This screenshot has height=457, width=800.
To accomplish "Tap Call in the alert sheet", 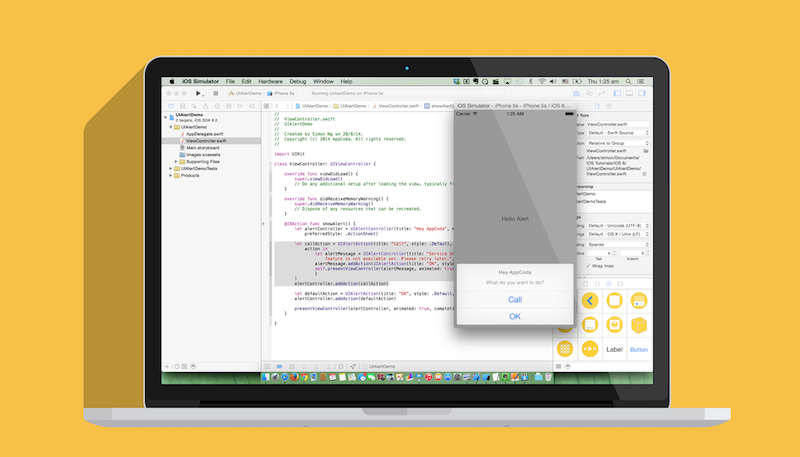I will [514, 299].
